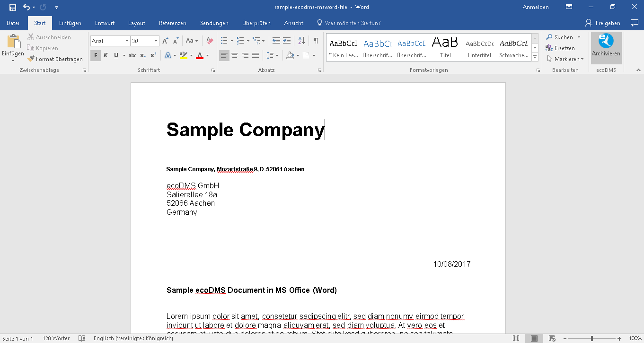Viewport: 644px width, 343px height.
Task: Click language Englisch (Vereinigtes Königreich)
Action: click(x=133, y=338)
